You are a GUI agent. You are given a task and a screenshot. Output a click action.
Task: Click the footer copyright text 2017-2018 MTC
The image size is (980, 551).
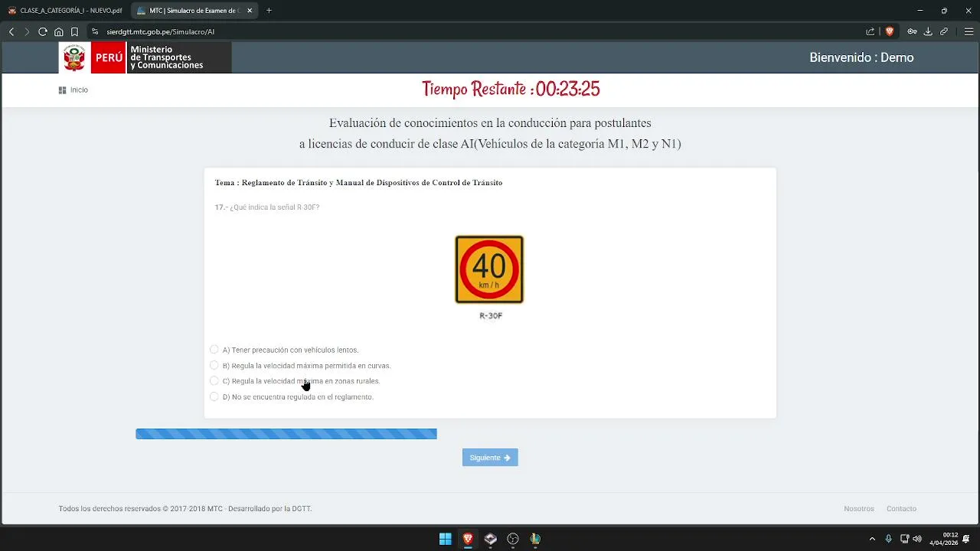point(185,509)
